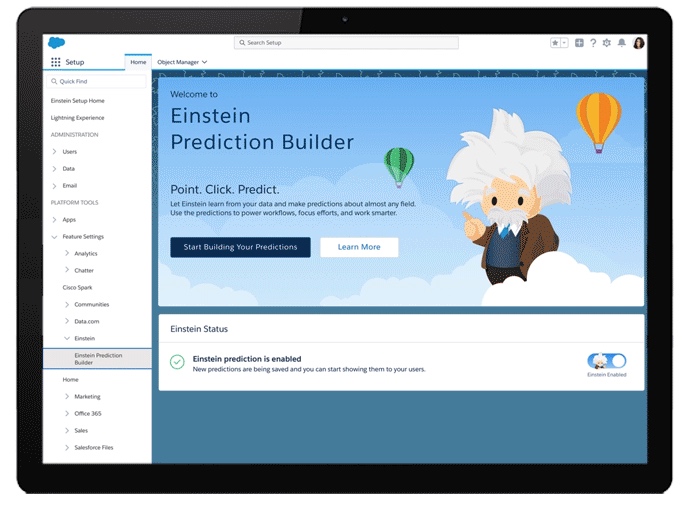Image resolution: width=690 pixels, height=512 pixels.
Task: Open the user profile avatar
Action: (x=639, y=43)
